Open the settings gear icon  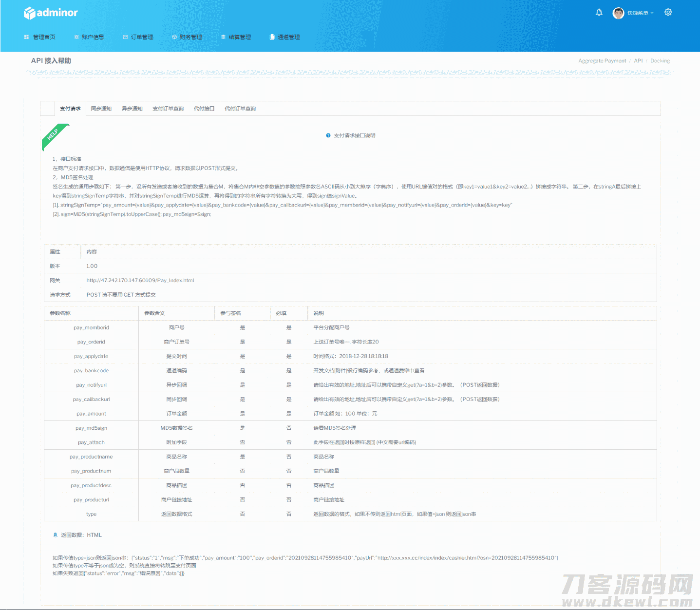tap(668, 13)
